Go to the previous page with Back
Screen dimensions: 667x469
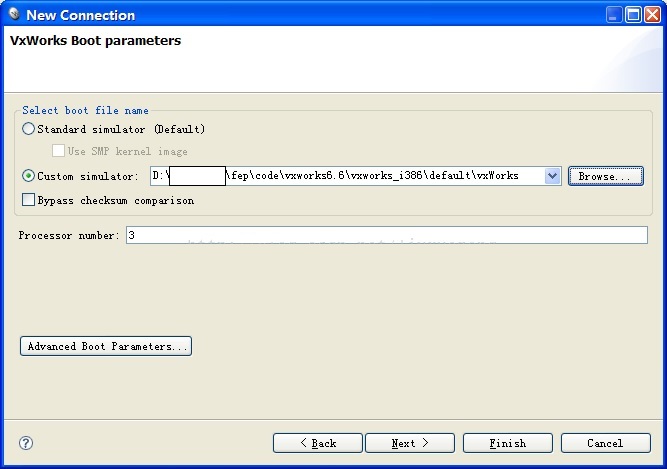click(x=318, y=443)
